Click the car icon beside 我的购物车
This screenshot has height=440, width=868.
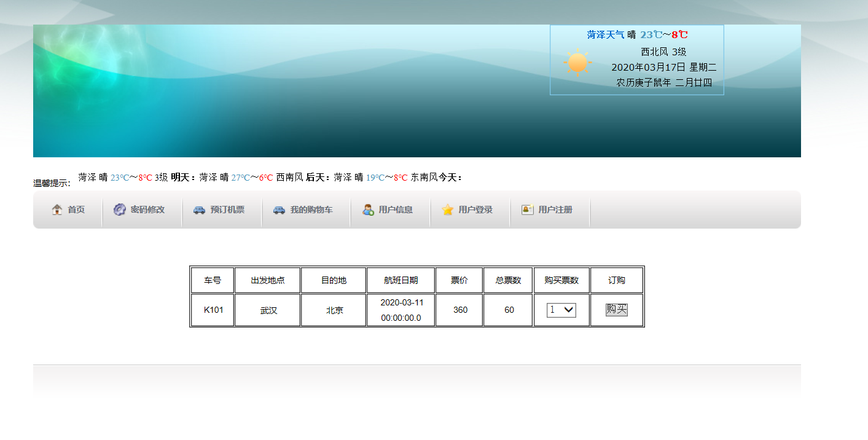point(280,210)
